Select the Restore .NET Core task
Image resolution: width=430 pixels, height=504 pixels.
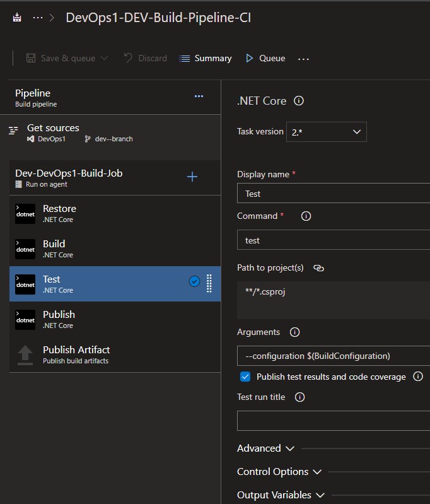point(115,213)
